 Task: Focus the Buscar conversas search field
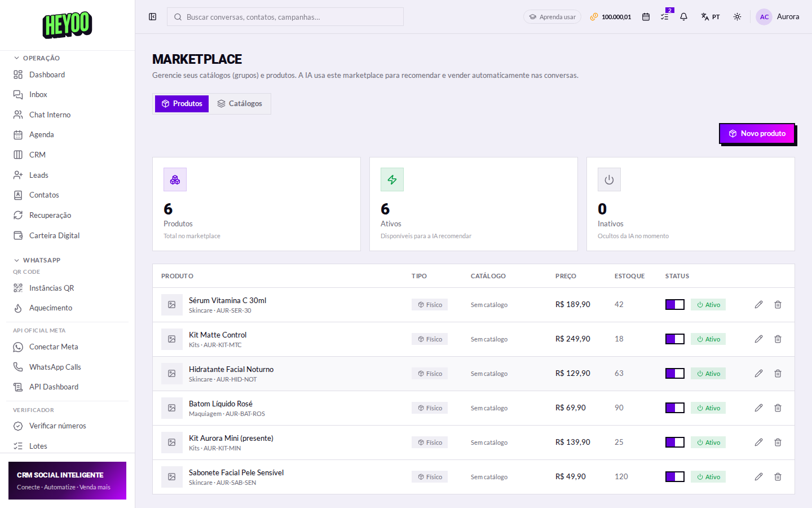[285, 17]
